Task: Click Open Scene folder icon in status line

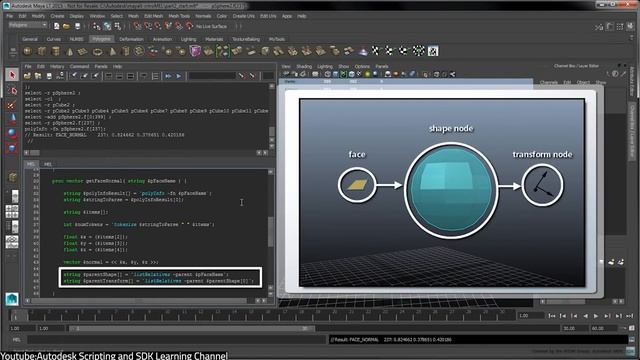Action: tap(66, 26)
